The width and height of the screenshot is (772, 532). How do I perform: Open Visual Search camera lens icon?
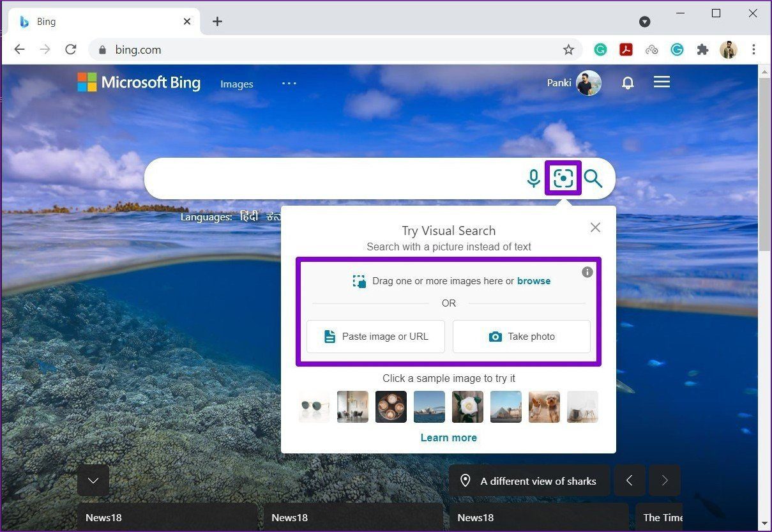click(563, 178)
